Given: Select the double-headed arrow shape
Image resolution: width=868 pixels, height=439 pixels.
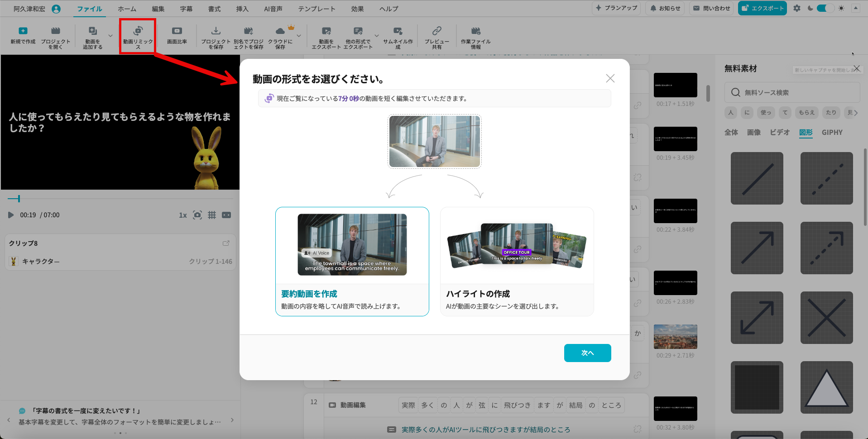Looking at the screenshot, I should pyautogui.click(x=757, y=318).
